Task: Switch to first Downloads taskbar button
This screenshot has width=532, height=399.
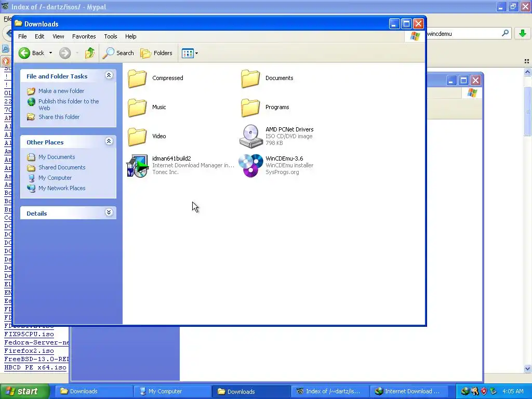Action: pyautogui.click(x=94, y=391)
